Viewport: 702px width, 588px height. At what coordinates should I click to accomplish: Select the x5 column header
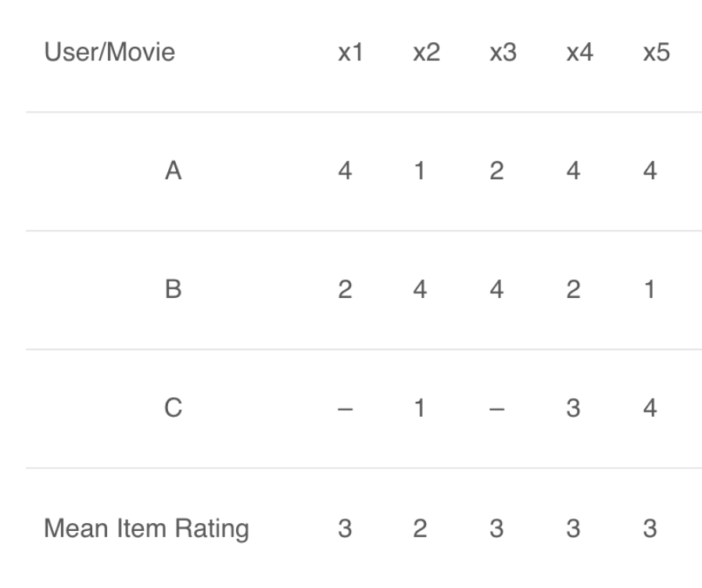coord(650,53)
